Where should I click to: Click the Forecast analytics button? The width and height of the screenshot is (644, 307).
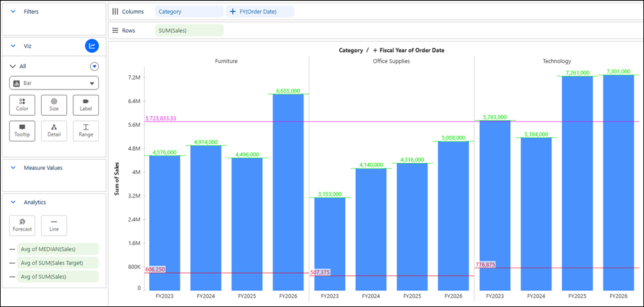click(x=22, y=225)
